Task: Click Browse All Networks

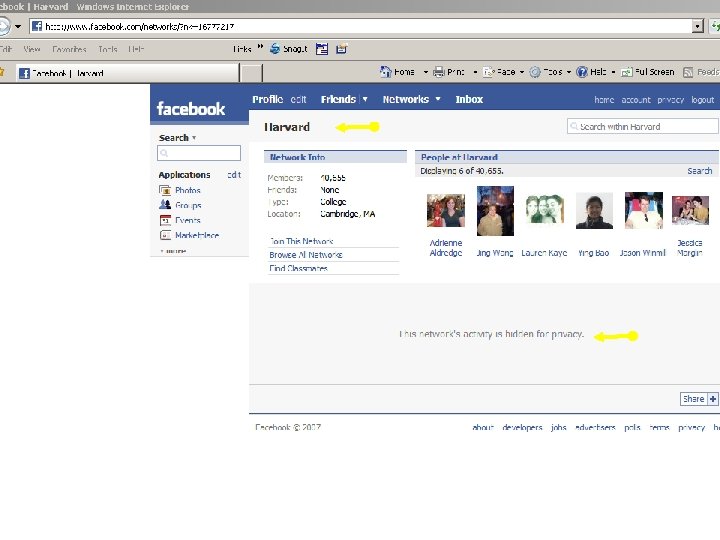Action: pyautogui.click(x=306, y=255)
